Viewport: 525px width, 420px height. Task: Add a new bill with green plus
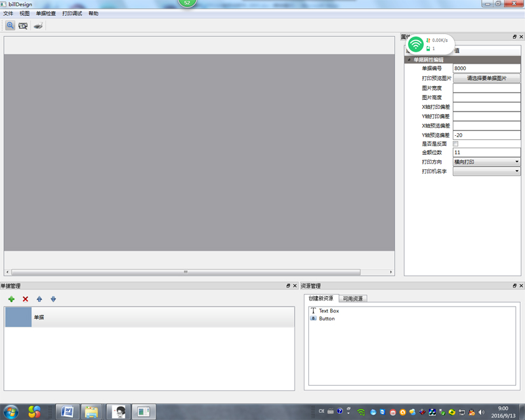(11, 299)
